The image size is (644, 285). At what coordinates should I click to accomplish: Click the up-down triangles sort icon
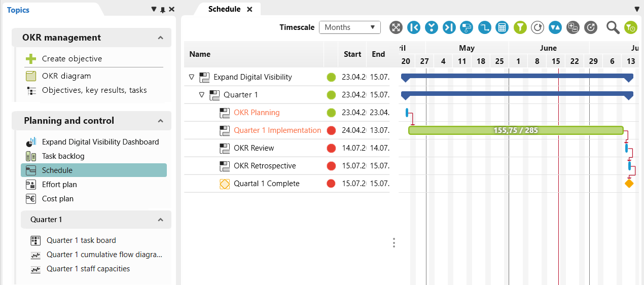click(555, 27)
